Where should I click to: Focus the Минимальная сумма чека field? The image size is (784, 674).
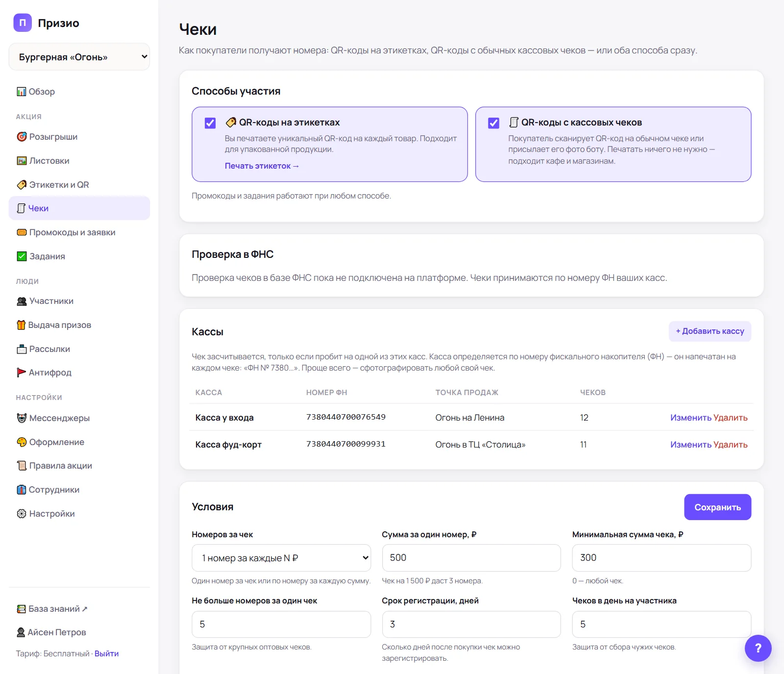[661, 558]
